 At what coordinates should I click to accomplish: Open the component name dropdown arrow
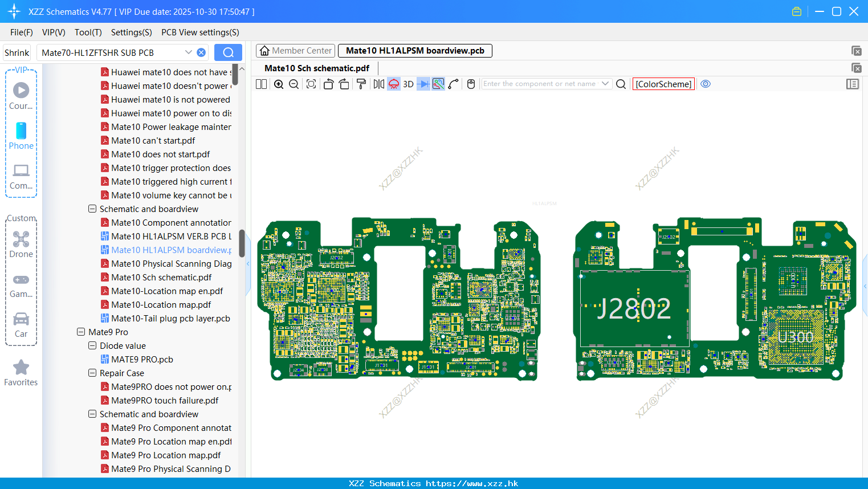(605, 84)
